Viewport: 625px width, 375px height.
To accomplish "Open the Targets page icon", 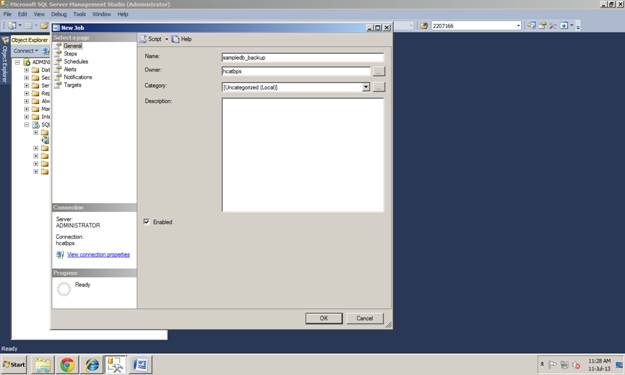I will (x=59, y=85).
